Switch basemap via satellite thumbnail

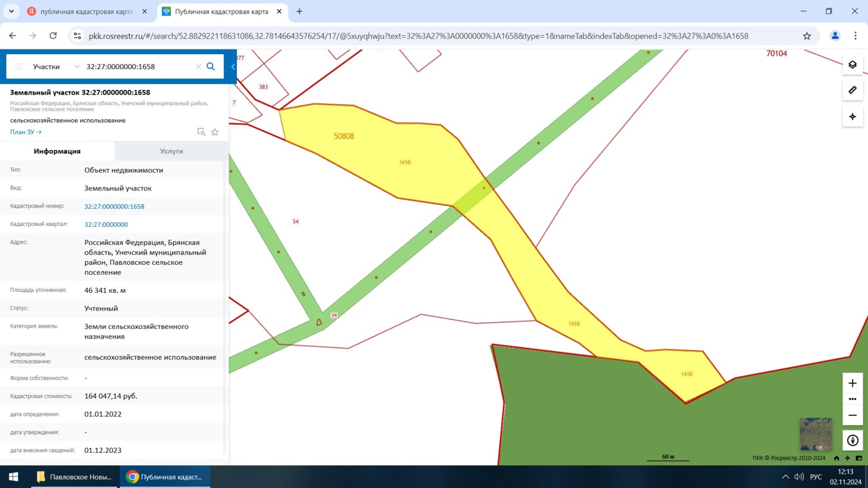[x=815, y=434]
